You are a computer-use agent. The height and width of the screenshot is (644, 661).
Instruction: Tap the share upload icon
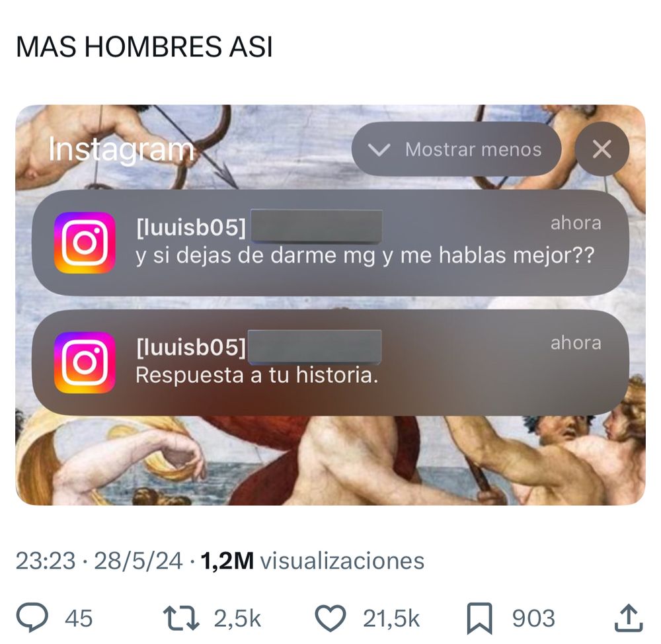point(629,618)
